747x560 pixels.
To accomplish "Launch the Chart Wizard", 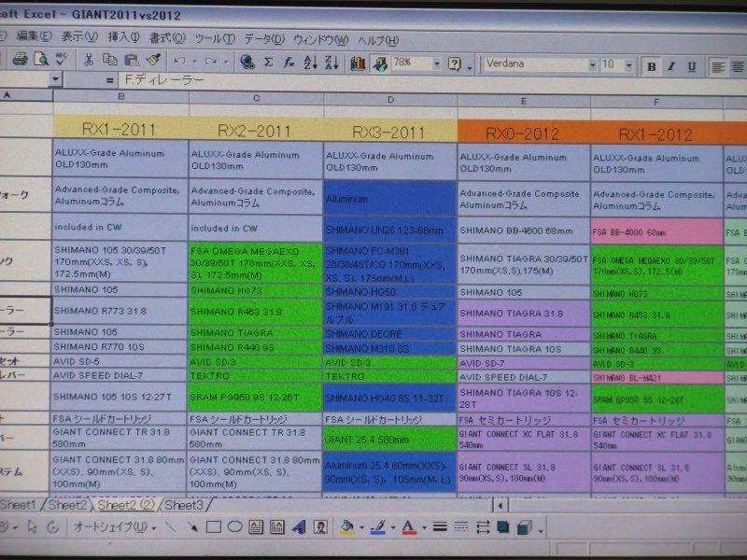I will pos(358,63).
